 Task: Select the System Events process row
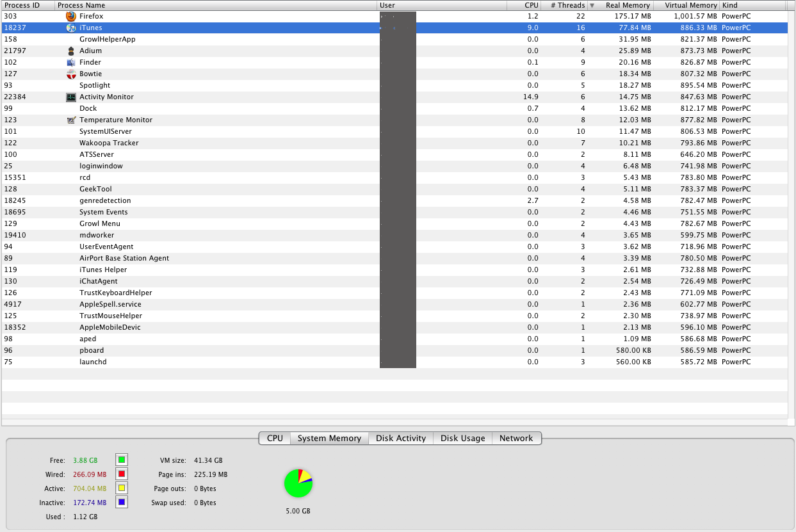(x=394, y=212)
